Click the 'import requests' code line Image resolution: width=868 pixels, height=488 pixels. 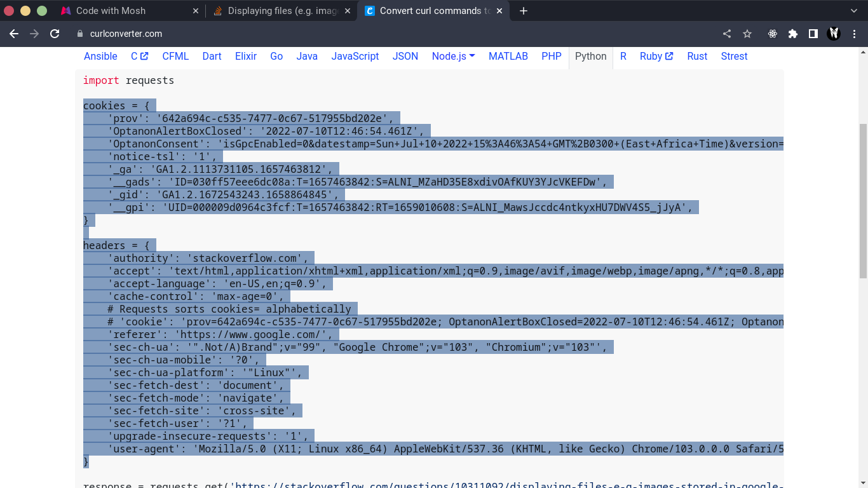point(128,80)
